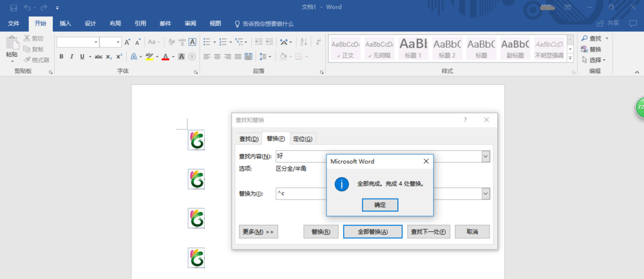Switch to the 布局 ribbon tab
644x279 pixels.
pyautogui.click(x=115, y=23)
